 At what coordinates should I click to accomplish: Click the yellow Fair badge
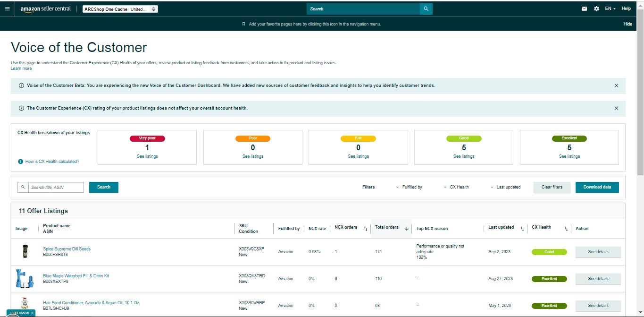tap(359, 138)
